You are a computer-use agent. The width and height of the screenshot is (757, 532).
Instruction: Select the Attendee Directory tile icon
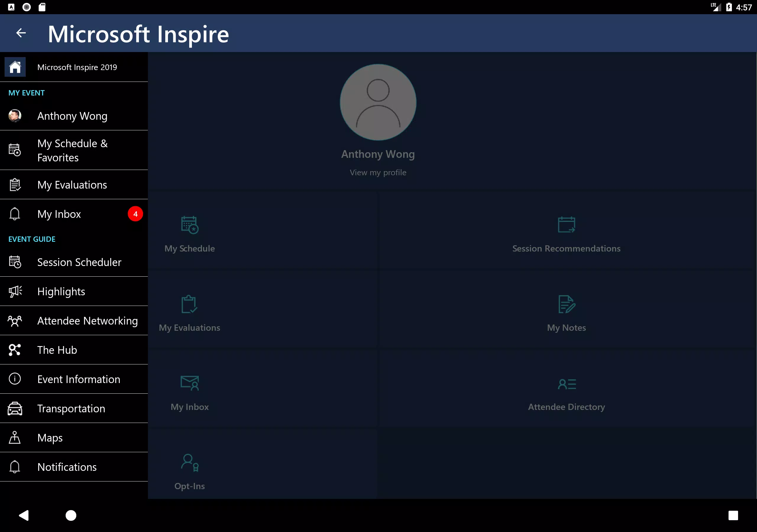[x=567, y=384]
